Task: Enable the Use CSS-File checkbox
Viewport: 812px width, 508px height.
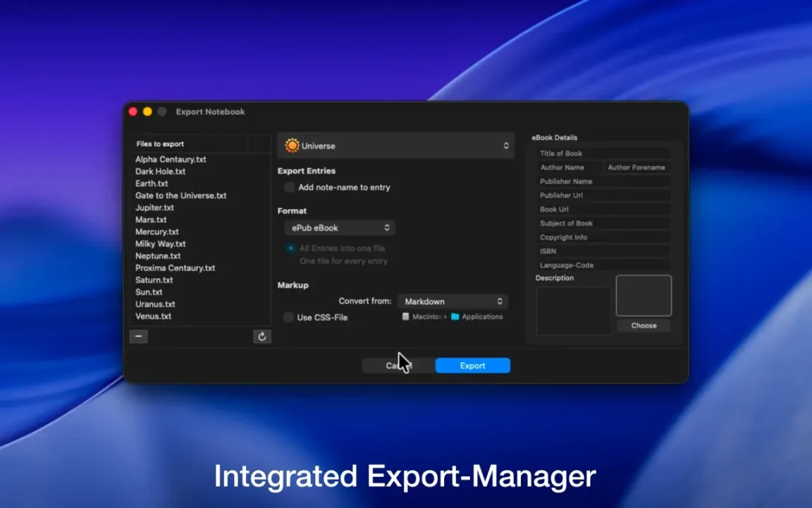Action: pyautogui.click(x=288, y=317)
